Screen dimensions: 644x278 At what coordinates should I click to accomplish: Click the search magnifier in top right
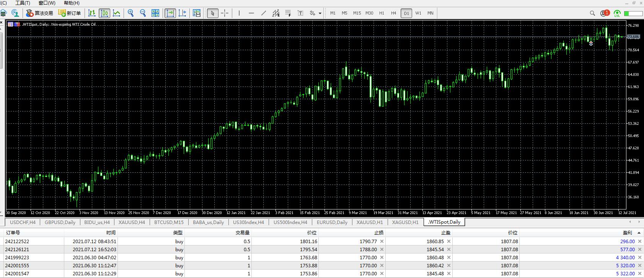[592, 13]
